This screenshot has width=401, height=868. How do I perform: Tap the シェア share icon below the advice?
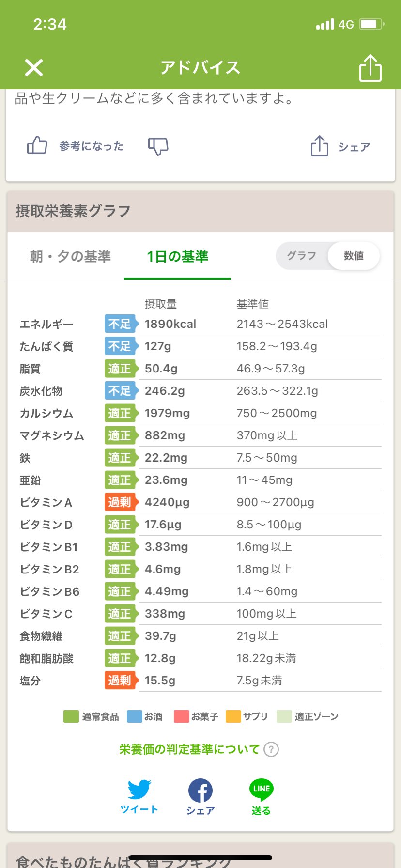point(320,146)
